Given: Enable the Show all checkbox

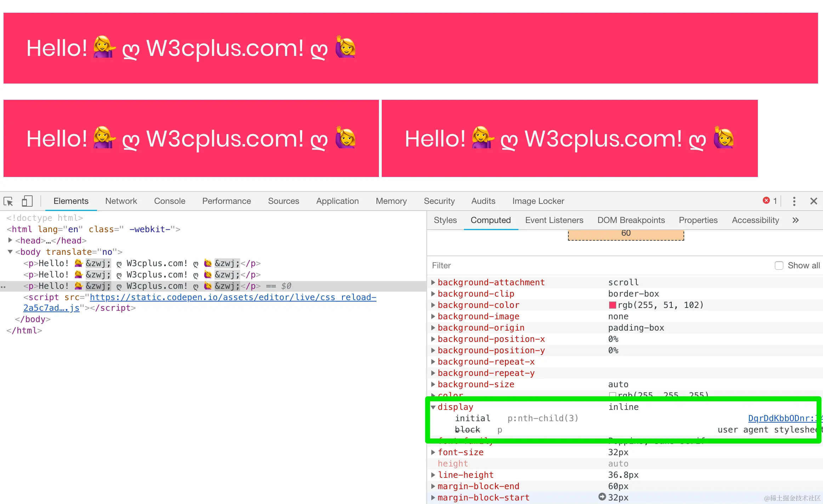Looking at the screenshot, I should click(779, 265).
